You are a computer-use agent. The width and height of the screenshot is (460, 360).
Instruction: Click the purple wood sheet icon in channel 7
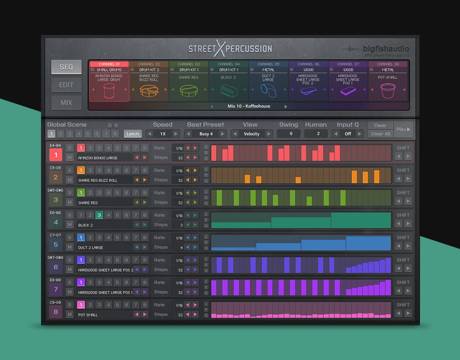[x=348, y=91]
